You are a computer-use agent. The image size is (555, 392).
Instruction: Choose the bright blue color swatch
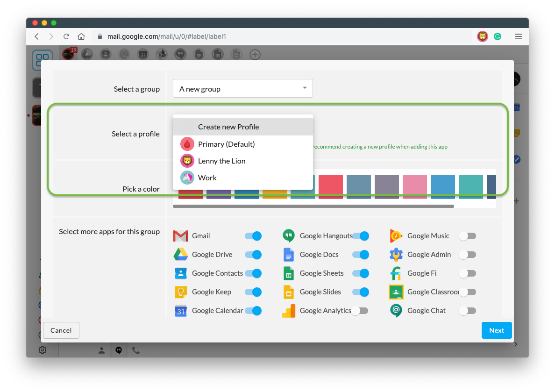click(x=443, y=186)
